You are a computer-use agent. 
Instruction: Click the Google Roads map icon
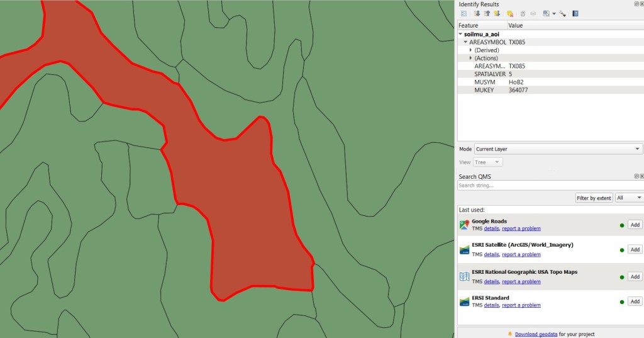point(464,225)
